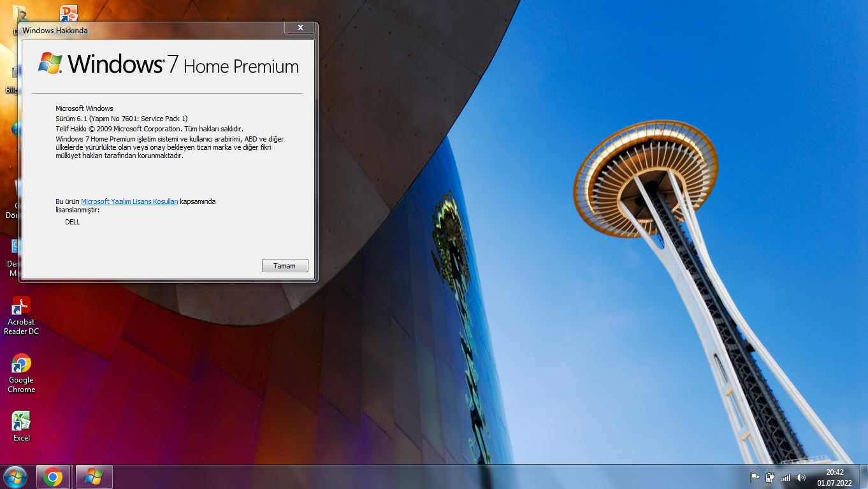The height and width of the screenshot is (489, 868).
Task: Open the Action Center flag icon
Action: 755,477
